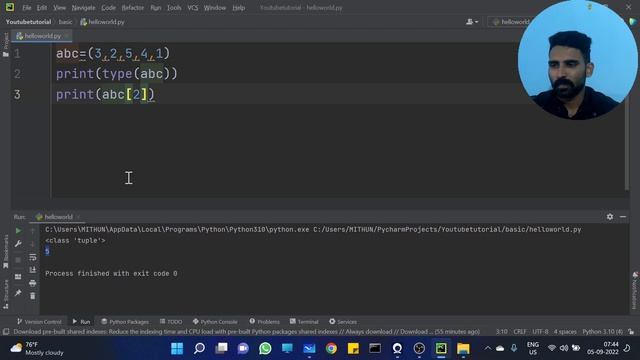Print the console output using printer icon
Viewport: 640px width, 360px height.
[x=33, y=283]
